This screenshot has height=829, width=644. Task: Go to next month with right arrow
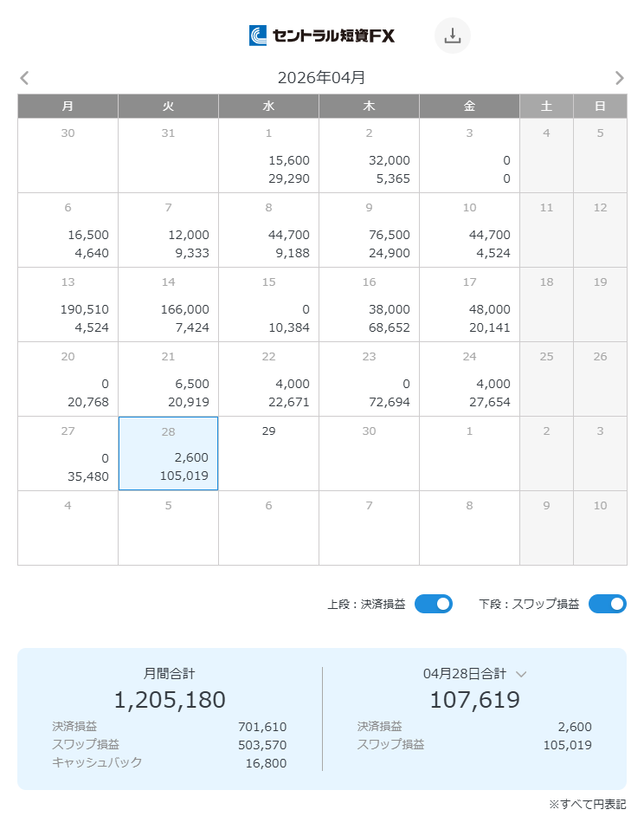[x=619, y=78]
